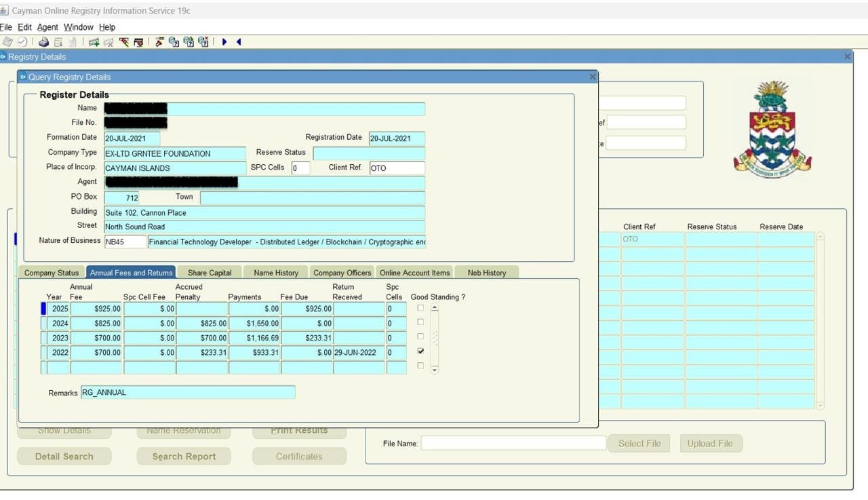The image size is (868, 500).
Task: Click the PO Box field showing 712
Action: (x=121, y=198)
